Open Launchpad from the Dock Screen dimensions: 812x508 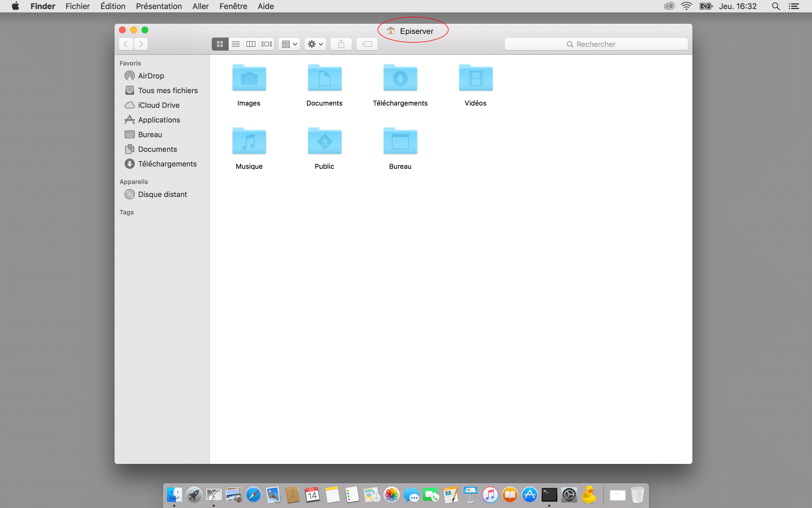[x=194, y=494]
